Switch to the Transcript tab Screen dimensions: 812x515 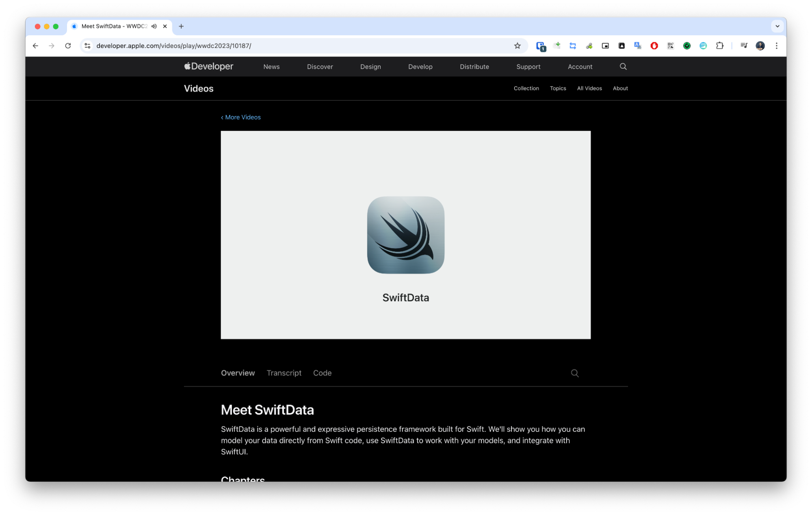pos(284,373)
